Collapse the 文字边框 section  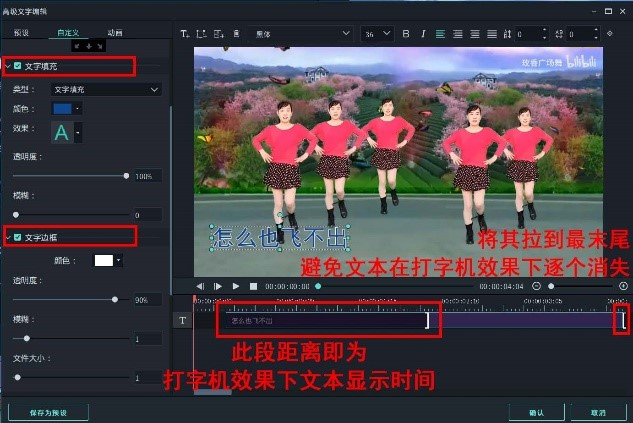click(x=8, y=237)
